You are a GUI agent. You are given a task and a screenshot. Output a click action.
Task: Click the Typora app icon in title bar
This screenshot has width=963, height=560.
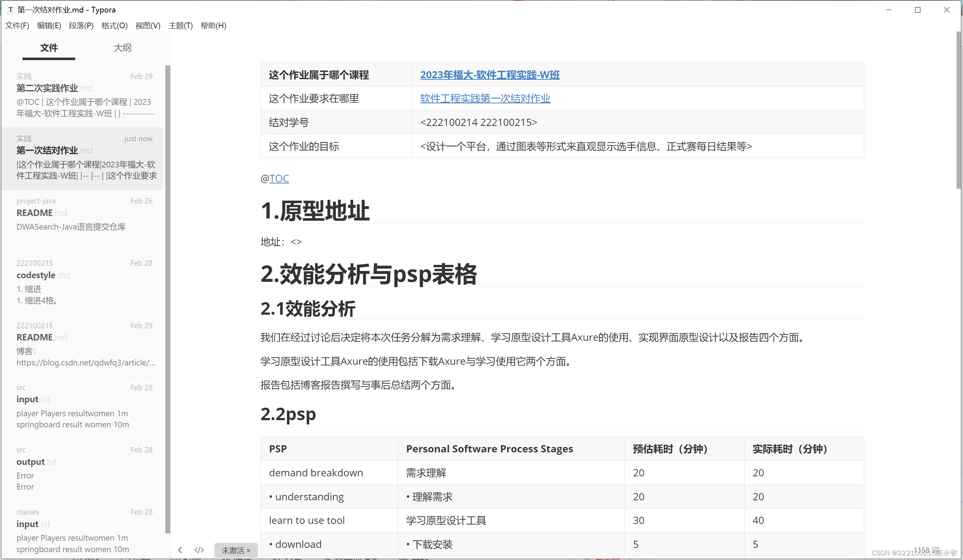pos(10,10)
